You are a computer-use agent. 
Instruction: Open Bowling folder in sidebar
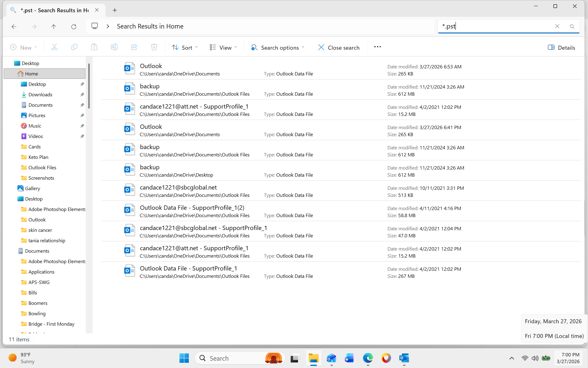(37, 313)
